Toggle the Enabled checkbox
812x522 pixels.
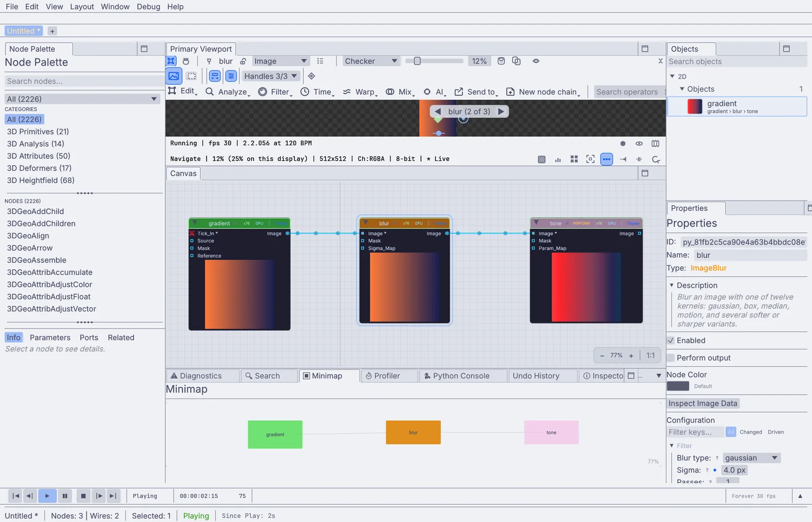(x=671, y=341)
